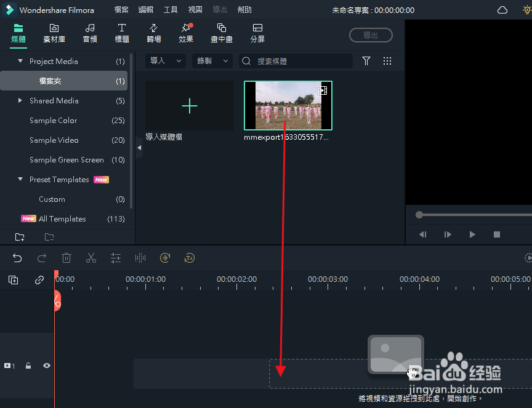Select All Templates row

point(64,218)
